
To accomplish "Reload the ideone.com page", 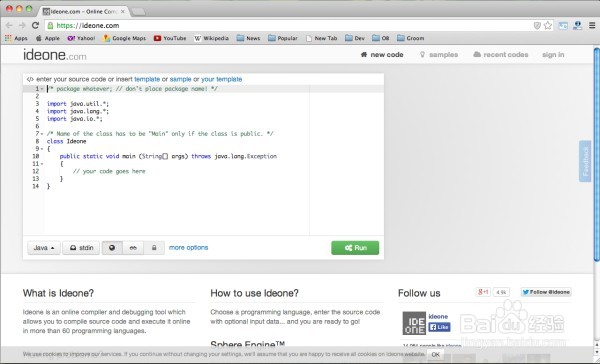I will click(x=35, y=25).
